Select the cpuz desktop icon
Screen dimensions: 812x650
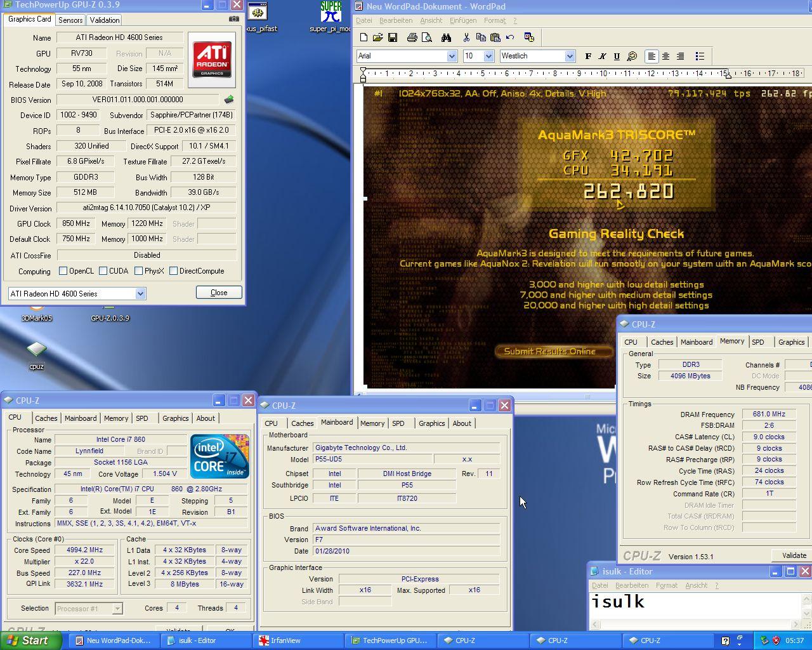[36, 355]
